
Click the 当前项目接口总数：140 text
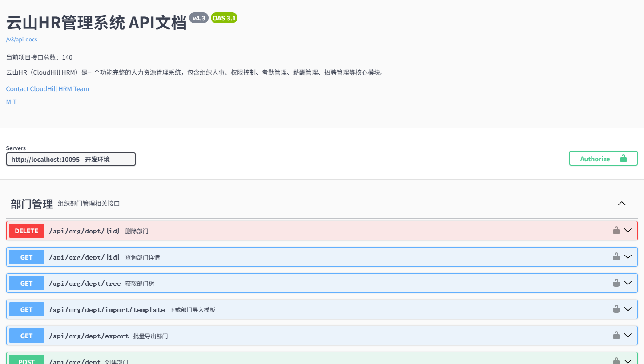[x=39, y=57]
